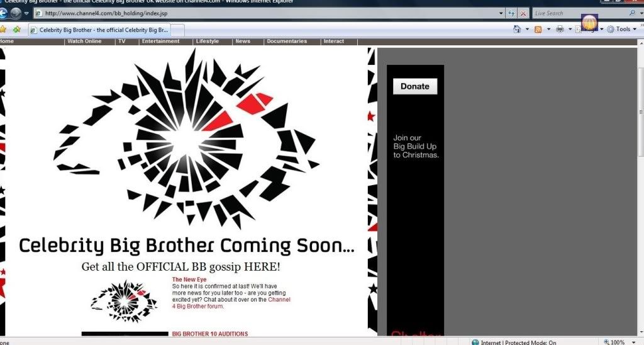Open the Tools menu in the toolbar

(623, 29)
